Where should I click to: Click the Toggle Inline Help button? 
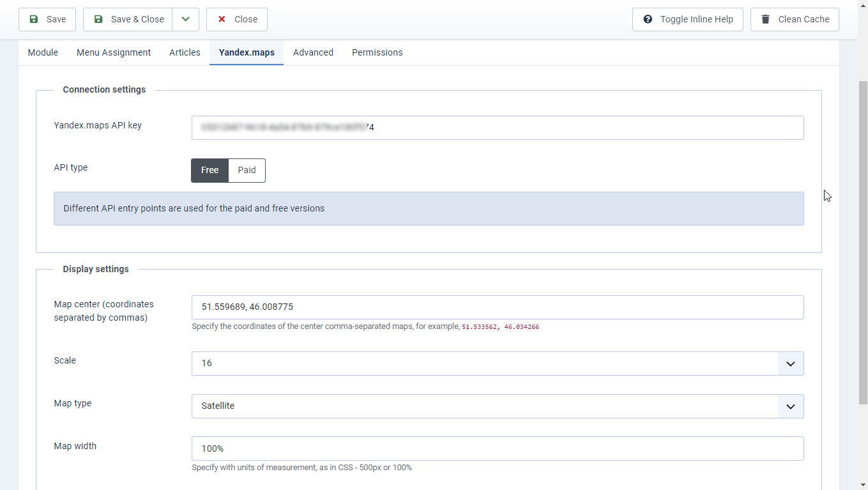pyautogui.click(x=688, y=19)
